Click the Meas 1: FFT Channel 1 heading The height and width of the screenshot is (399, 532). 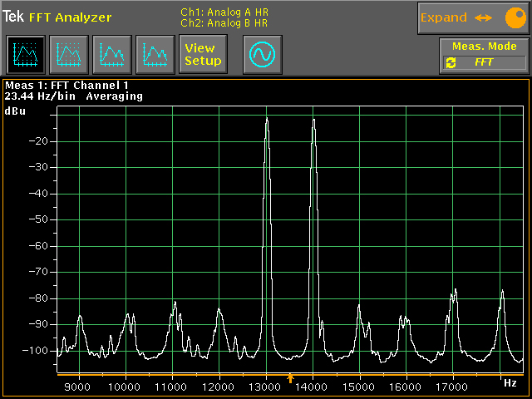[x=66, y=85]
